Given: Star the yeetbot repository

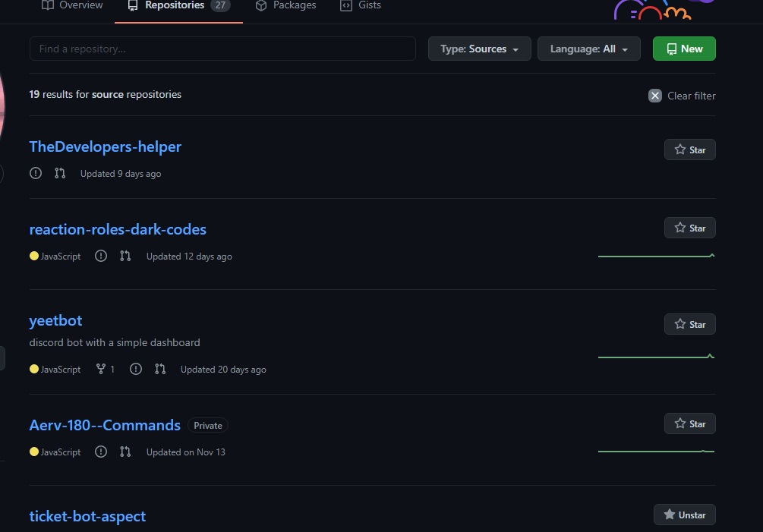Looking at the screenshot, I should (x=689, y=324).
